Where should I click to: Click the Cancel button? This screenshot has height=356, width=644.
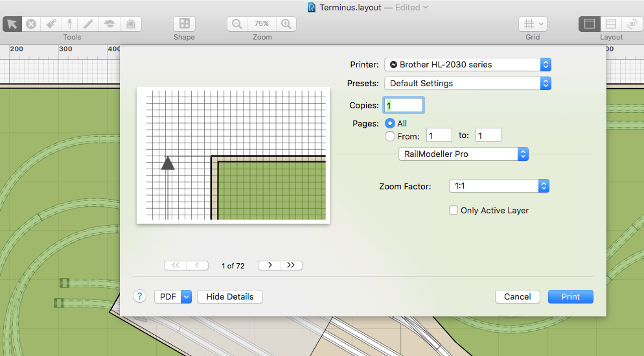pos(517,296)
